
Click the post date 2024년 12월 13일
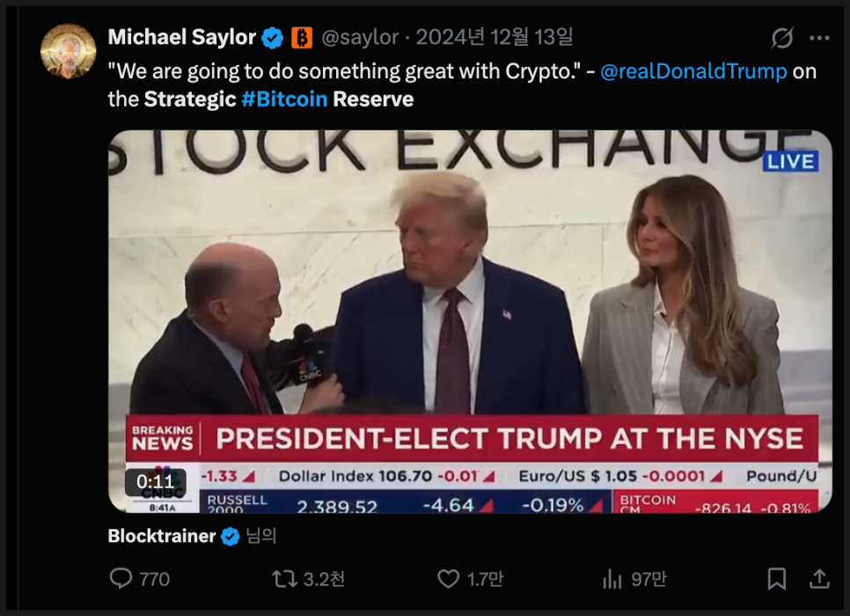(x=495, y=38)
